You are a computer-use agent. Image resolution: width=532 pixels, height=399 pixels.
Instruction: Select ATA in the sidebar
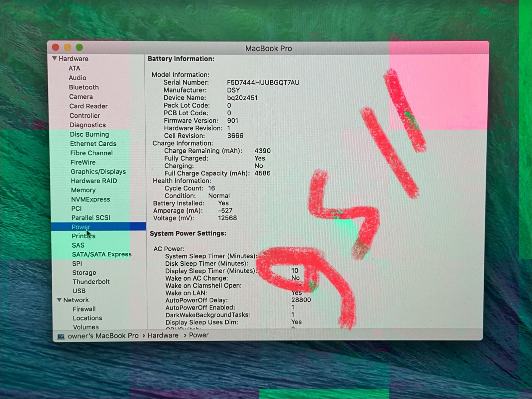pyautogui.click(x=74, y=68)
